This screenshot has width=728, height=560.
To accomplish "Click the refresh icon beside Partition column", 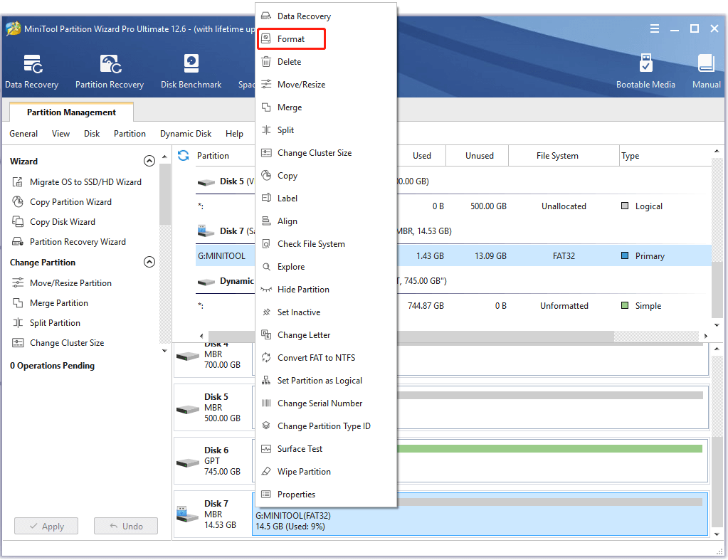I will (184, 156).
